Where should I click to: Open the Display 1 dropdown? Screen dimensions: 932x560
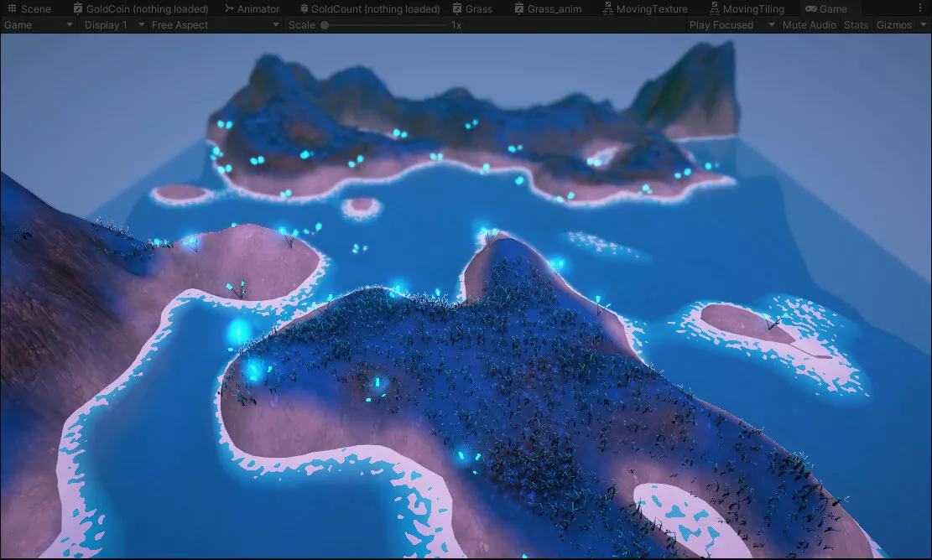(x=113, y=25)
